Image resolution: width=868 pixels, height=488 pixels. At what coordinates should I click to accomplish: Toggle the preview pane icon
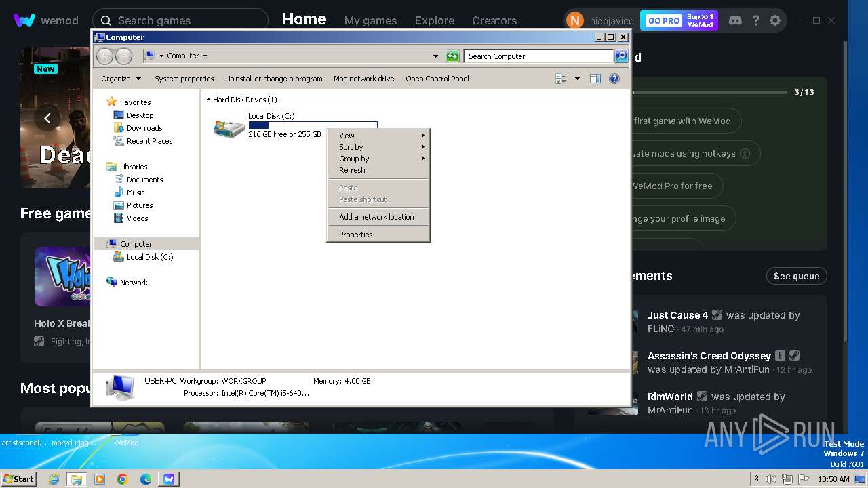[x=595, y=79]
